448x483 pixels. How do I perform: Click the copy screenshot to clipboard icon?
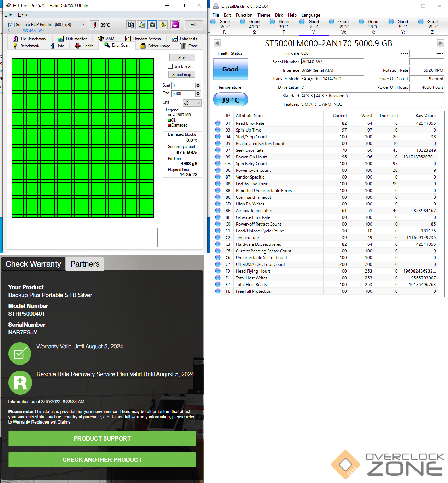tap(142, 25)
